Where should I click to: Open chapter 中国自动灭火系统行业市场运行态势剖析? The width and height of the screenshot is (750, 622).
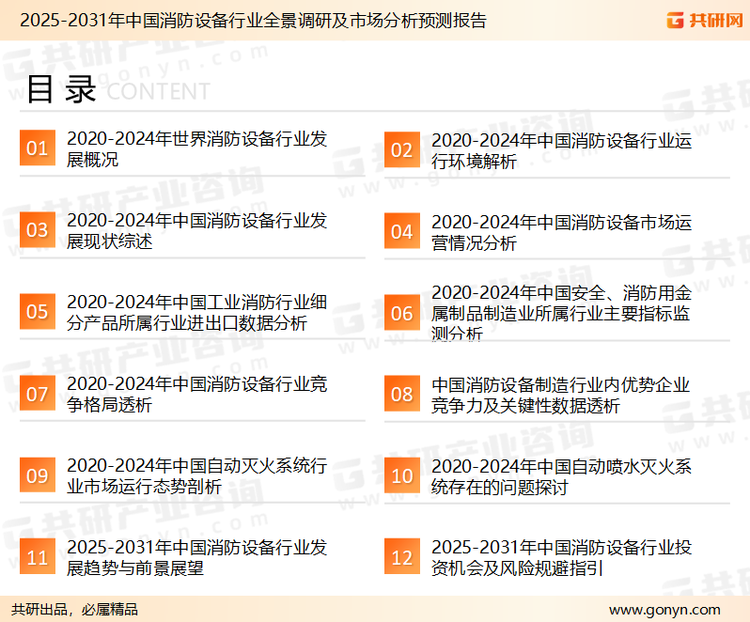tap(197, 476)
